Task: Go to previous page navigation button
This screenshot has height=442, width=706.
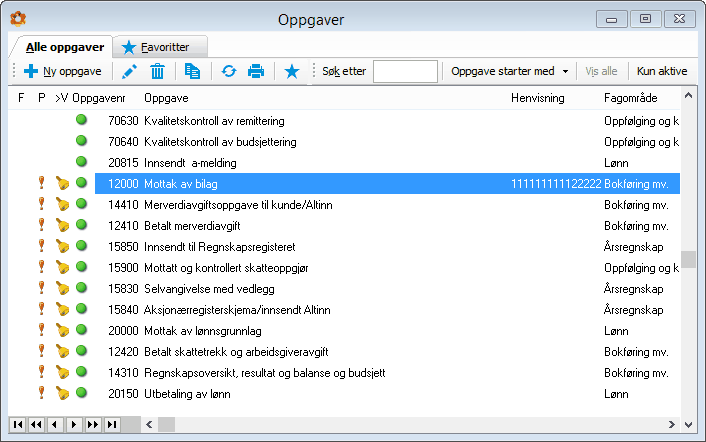Action: 36,424
